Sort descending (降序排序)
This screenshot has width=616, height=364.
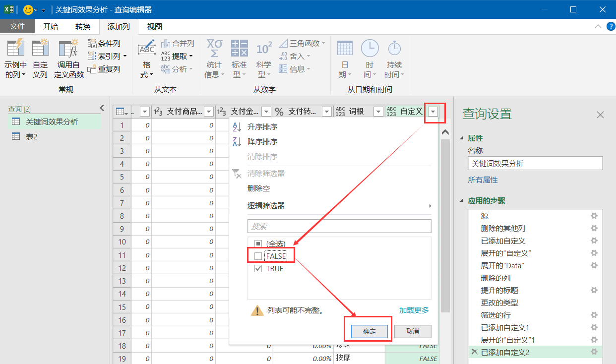(262, 142)
